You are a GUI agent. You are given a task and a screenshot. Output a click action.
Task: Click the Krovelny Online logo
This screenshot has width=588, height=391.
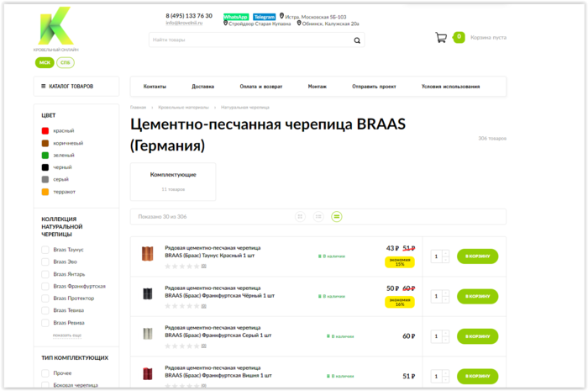tap(56, 29)
